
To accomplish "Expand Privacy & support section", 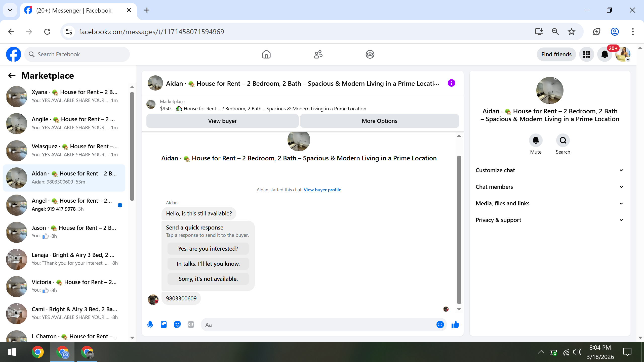I will point(550,220).
